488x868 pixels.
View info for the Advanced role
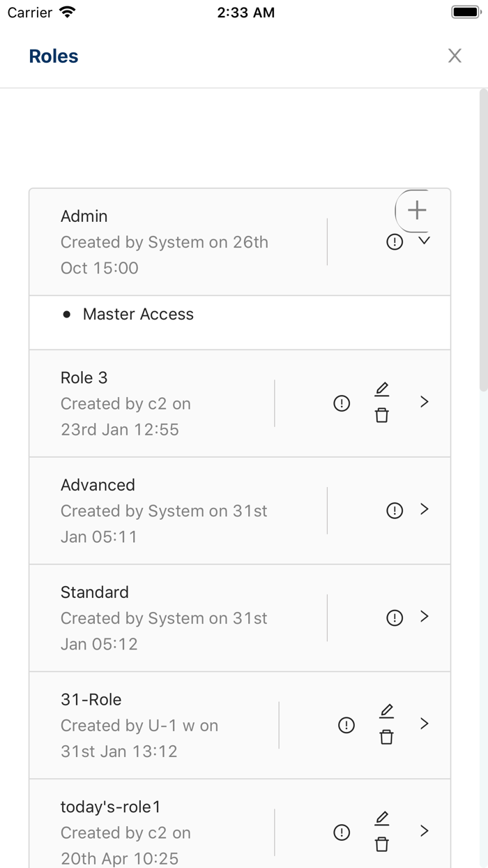394,511
